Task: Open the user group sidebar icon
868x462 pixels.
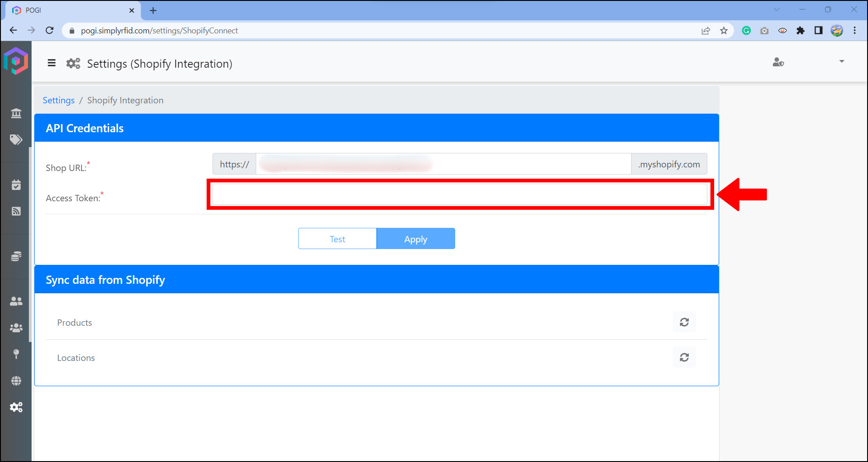Action: coord(16,328)
